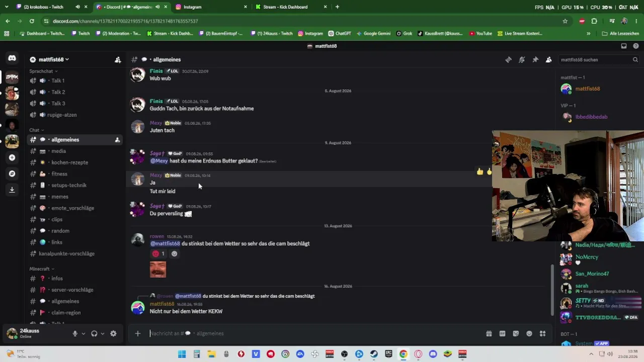
Task: Open the ChatGPT bookmark
Action: tap(340, 34)
